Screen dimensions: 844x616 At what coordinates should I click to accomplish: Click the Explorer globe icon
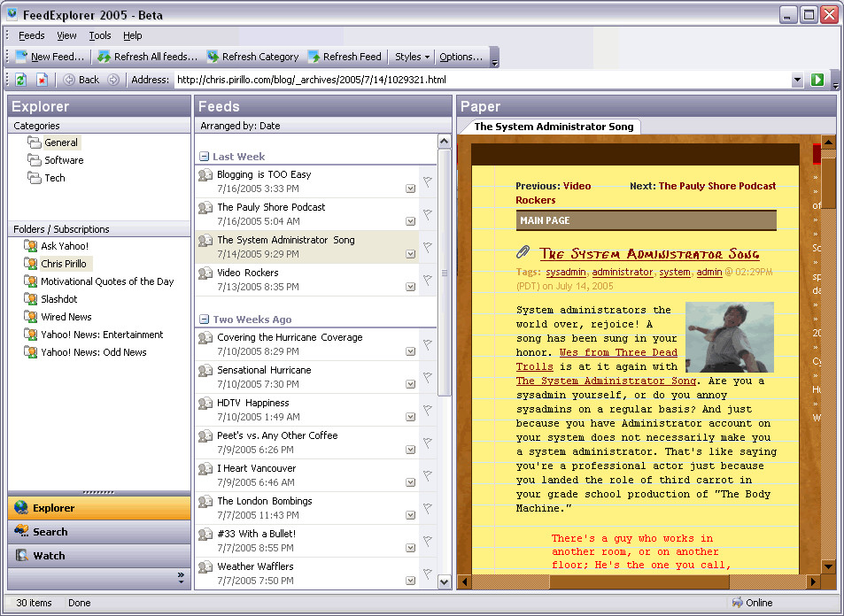pos(21,508)
